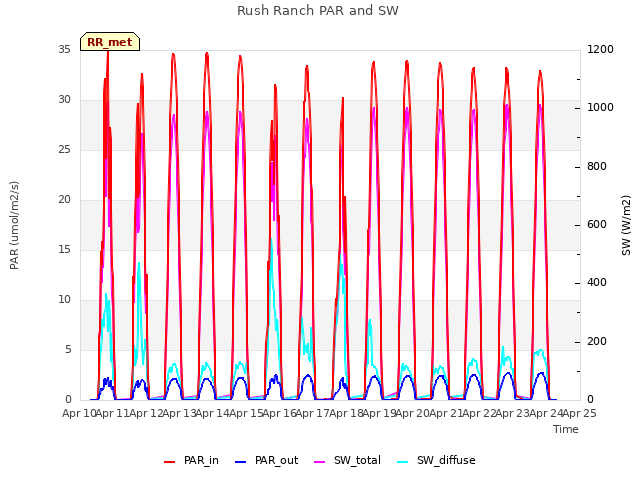Click the Apr 16 x-axis tick label
The width and height of the screenshot is (640, 480).
(x=280, y=413)
